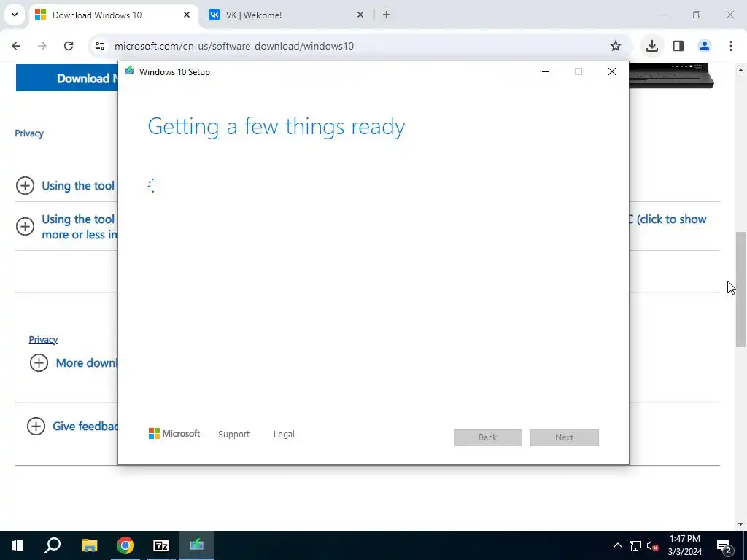Image resolution: width=747 pixels, height=560 pixels.
Task: Close the Download Windows 10 tab
Action: (x=187, y=15)
